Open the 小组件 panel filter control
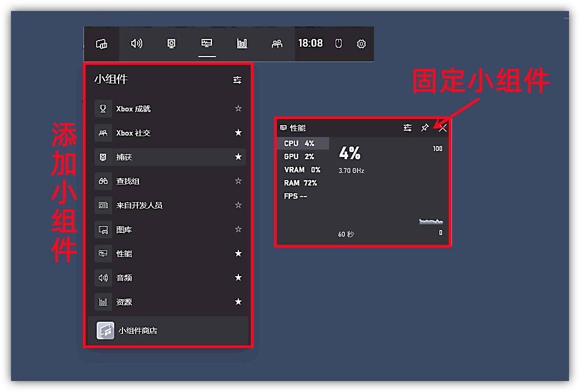This screenshot has width=580, height=392. coord(237,80)
